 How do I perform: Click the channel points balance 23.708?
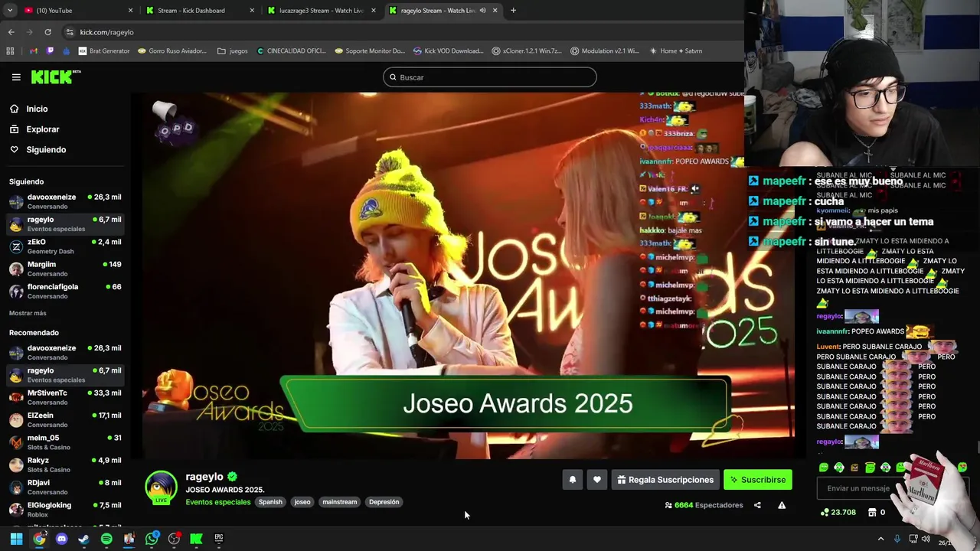click(838, 512)
